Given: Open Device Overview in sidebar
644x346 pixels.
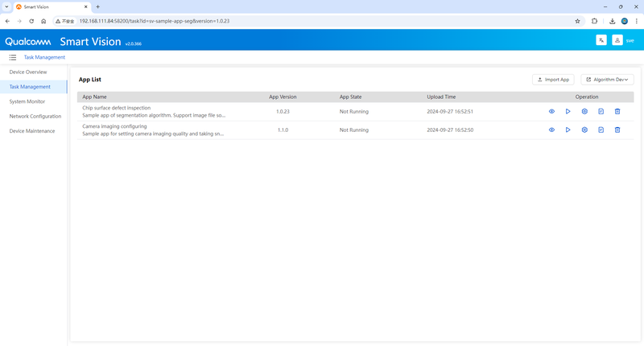Looking at the screenshot, I should click(x=28, y=72).
